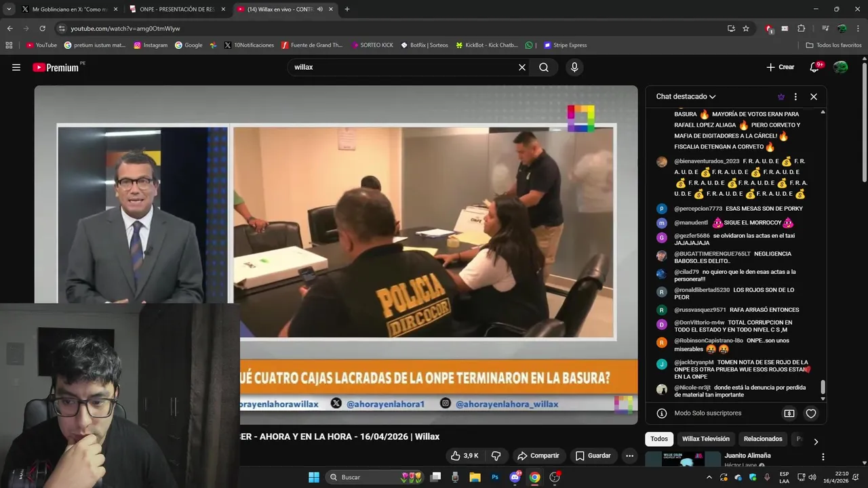Click chat user @percepcion7773
Viewport: 868px width, 488px height.
698,209
